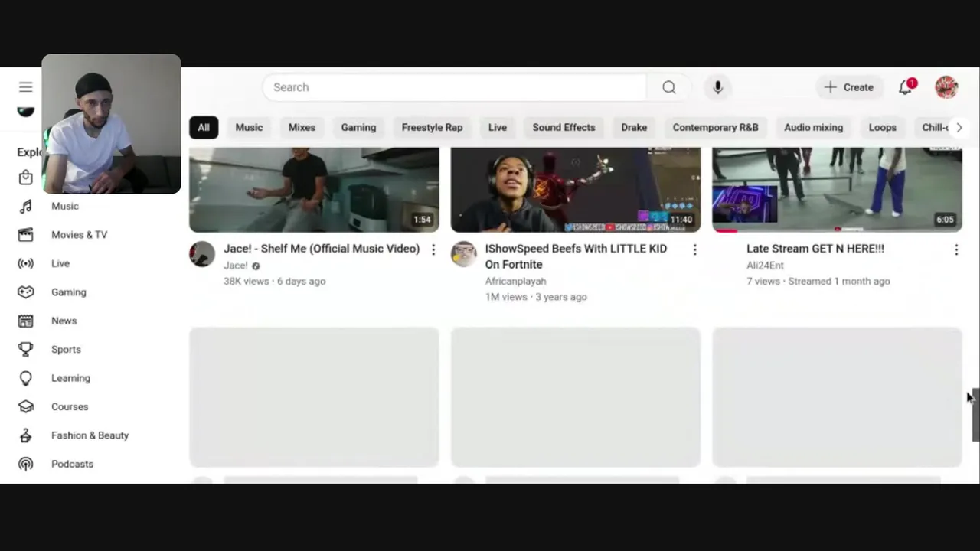Select the Freestyle Rap filter chip
This screenshot has width=980, height=551.
[x=432, y=127]
